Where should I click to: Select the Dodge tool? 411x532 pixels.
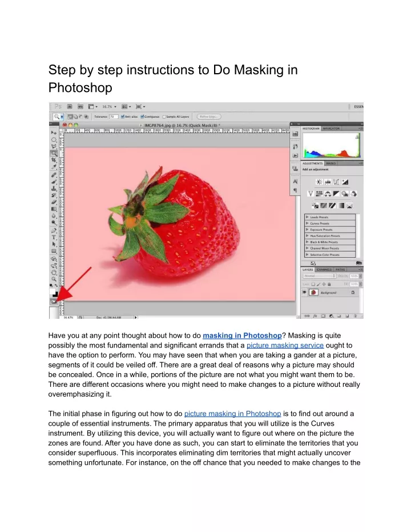pos(54,223)
